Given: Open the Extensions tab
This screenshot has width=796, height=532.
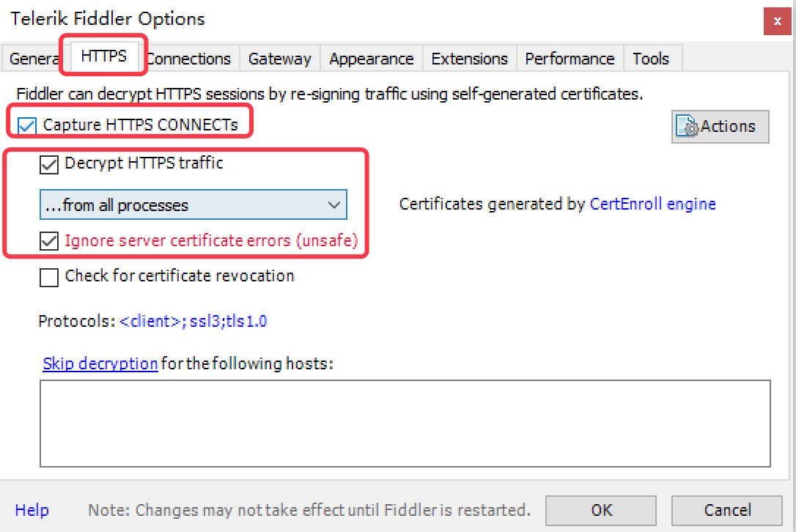Looking at the screenshot, I should coord(469,59).
